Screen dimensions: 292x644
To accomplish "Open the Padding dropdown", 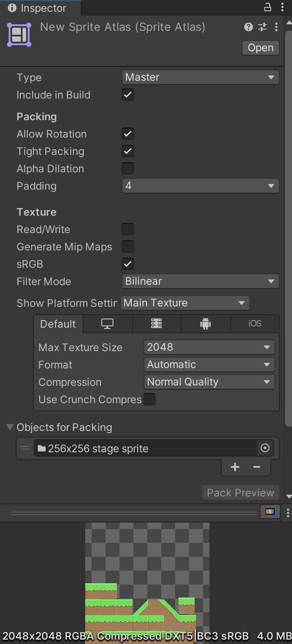I will click(x=200, y=186).
